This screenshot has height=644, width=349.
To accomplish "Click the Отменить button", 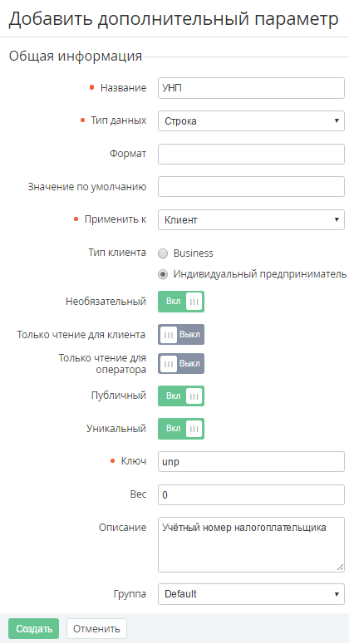I will pos(96,629).
